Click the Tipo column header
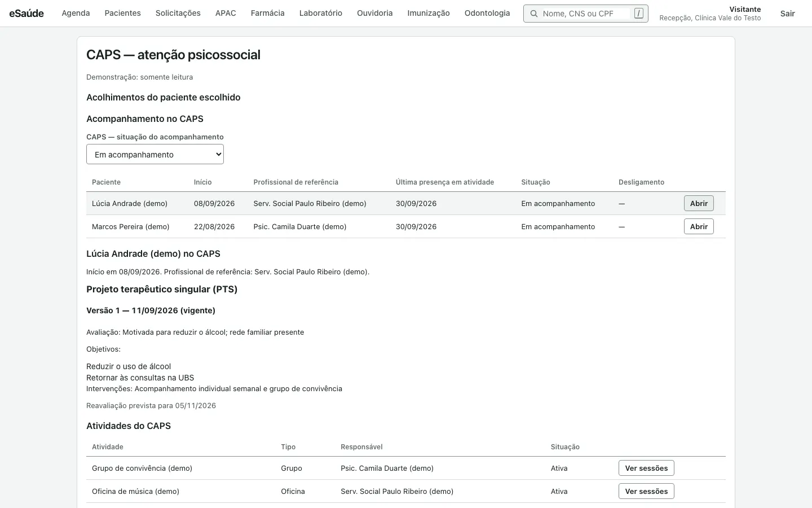The image size is (812, 508). pos(288,447)
